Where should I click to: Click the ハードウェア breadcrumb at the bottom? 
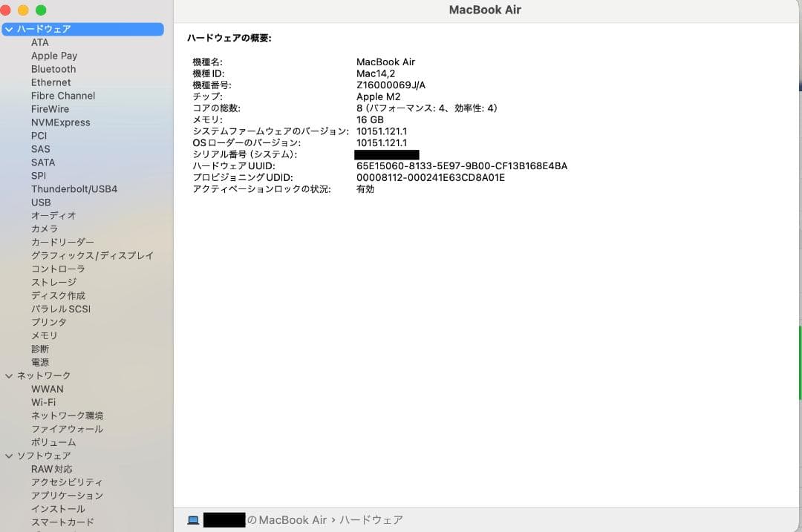click(371, 519)
